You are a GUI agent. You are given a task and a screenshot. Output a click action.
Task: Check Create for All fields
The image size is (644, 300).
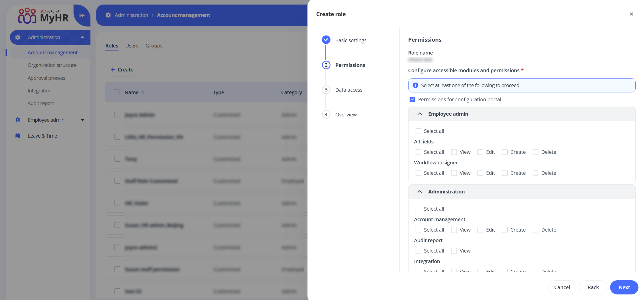[505, 152]
